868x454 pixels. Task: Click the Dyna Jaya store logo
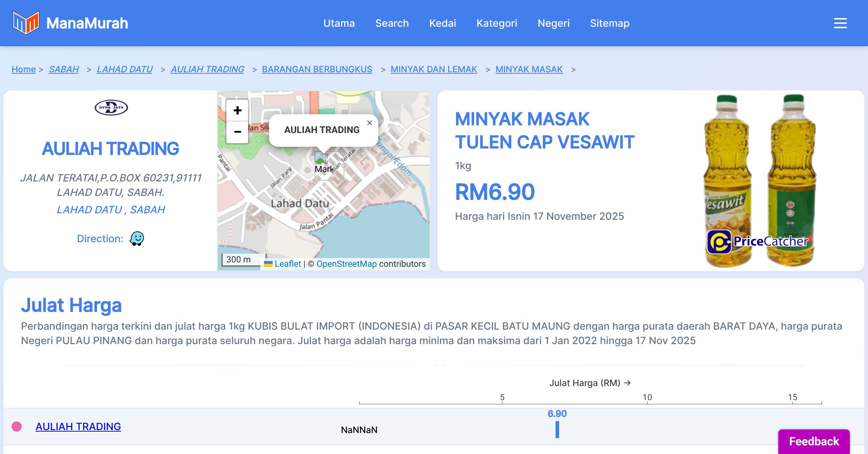(x=111, y=107)
